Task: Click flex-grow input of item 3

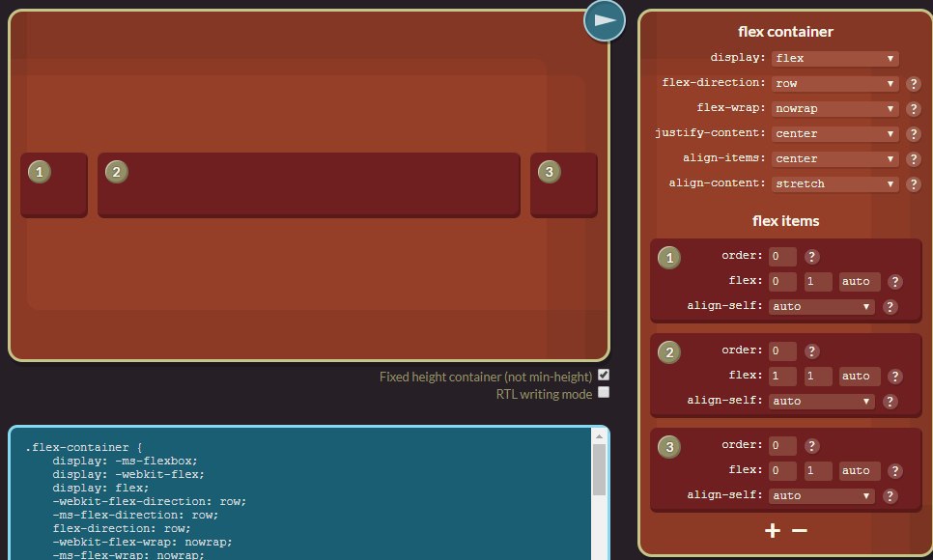Action: point(782,471)
